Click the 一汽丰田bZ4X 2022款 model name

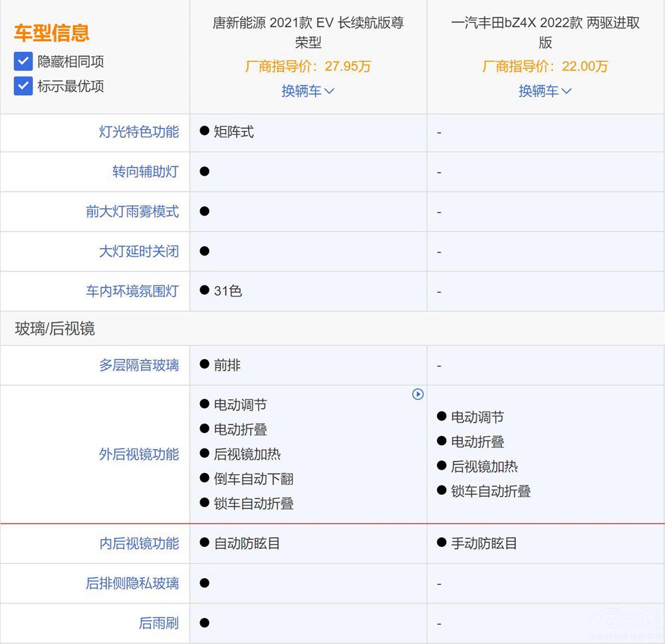point(545,30)
